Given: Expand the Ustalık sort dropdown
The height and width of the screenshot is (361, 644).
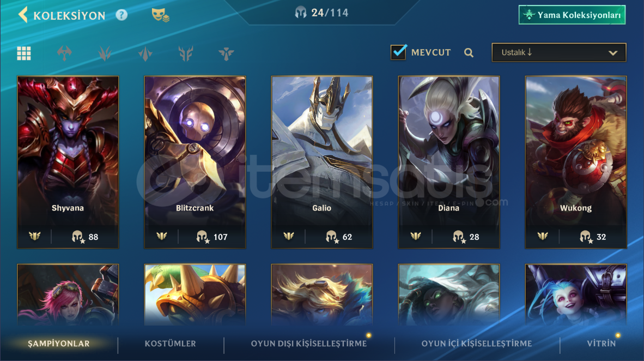Looking at the screenshot, I should [x=559, y=53].
